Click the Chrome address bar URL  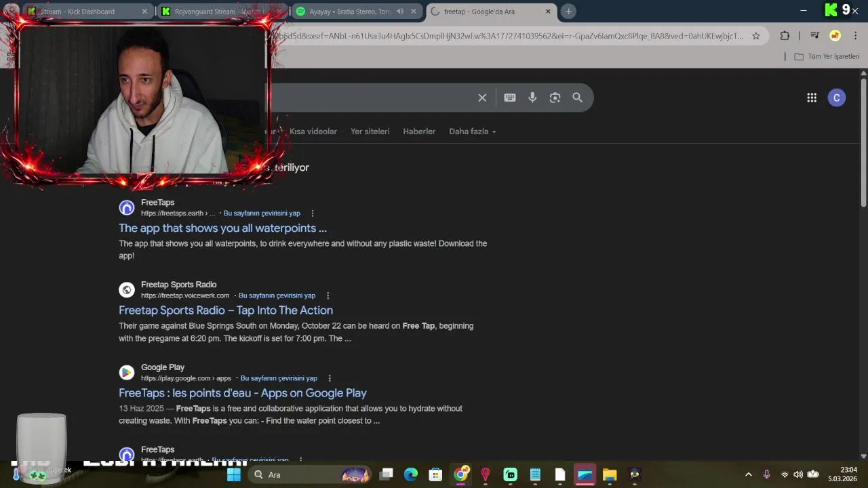pos(507,36)
